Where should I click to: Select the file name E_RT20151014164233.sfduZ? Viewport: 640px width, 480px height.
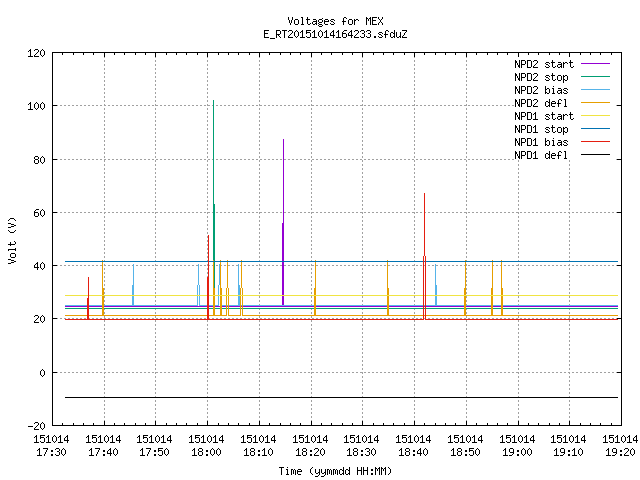[335, 34]
